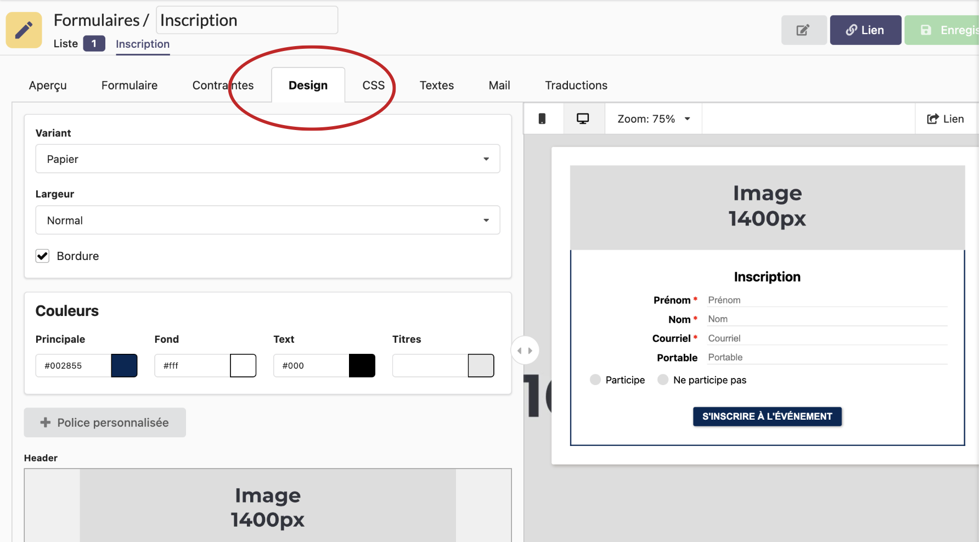Image resolution: width=980 pixels, height=542 pixels.
Task: Pick the Principale dark blue color swatch
Action: [x=124, y=366]
